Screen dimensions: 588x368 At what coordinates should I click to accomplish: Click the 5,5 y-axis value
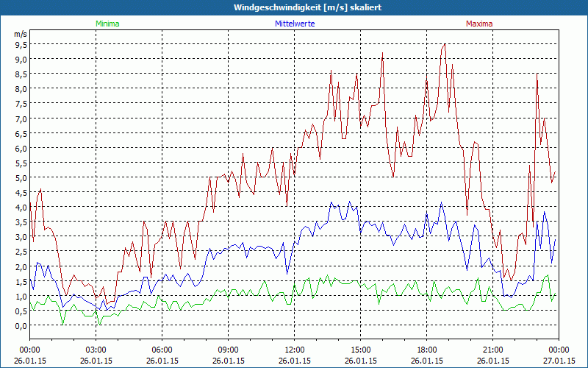pos(21,163)
